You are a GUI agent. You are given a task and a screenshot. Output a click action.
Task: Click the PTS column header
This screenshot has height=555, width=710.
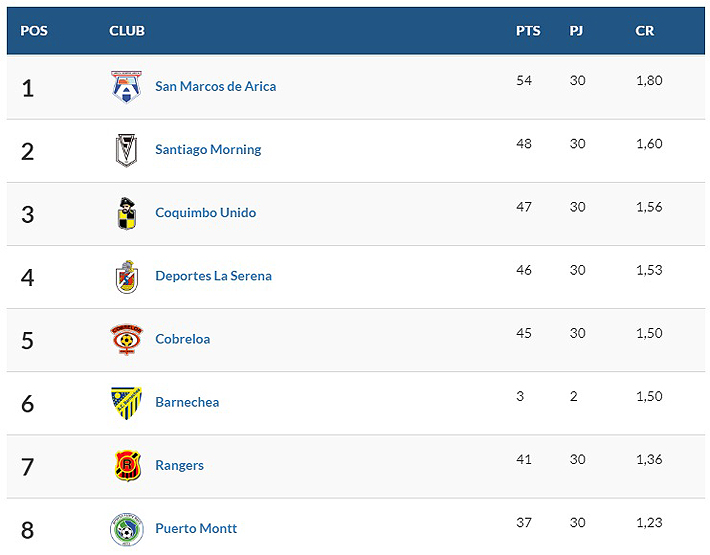(x=528, y=31)
